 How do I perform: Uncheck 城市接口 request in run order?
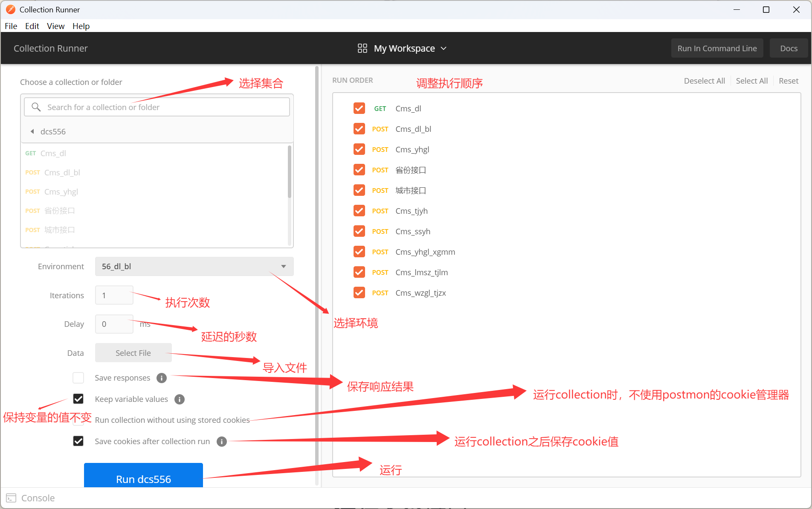[x=359, y=190]
